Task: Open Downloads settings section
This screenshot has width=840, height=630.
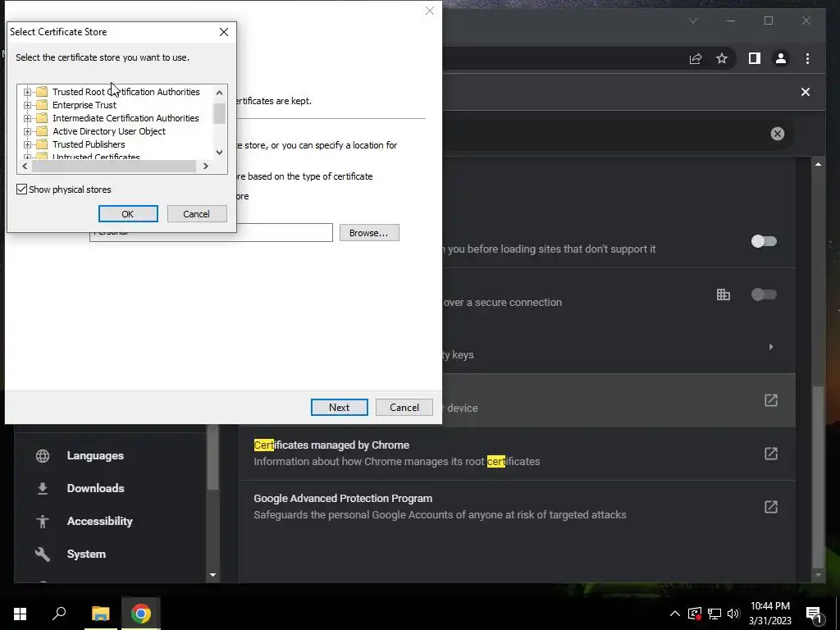Action: pyautogui.click(x=95, y=489)
